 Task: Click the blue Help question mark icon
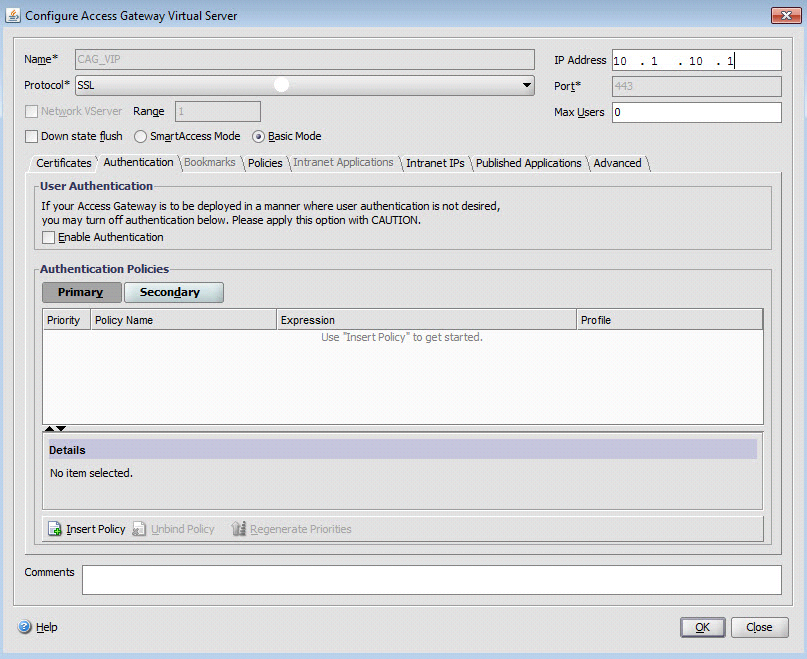[24, 627]
